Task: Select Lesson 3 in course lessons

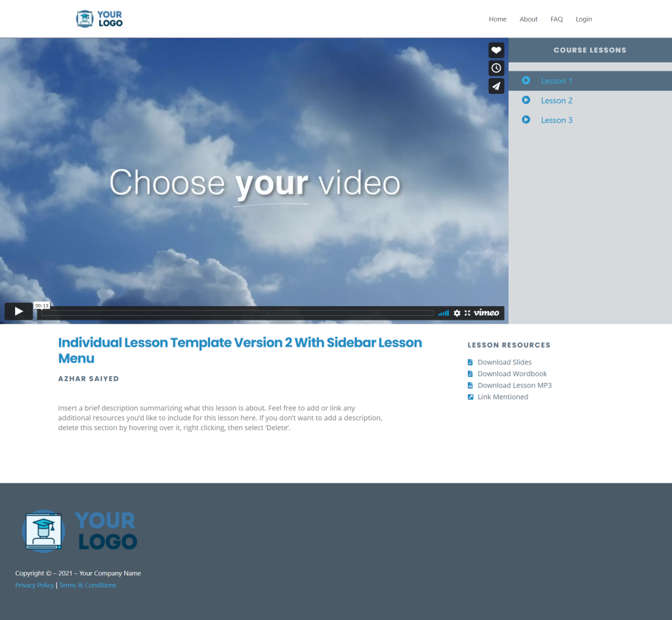Action: pos(590,120)
